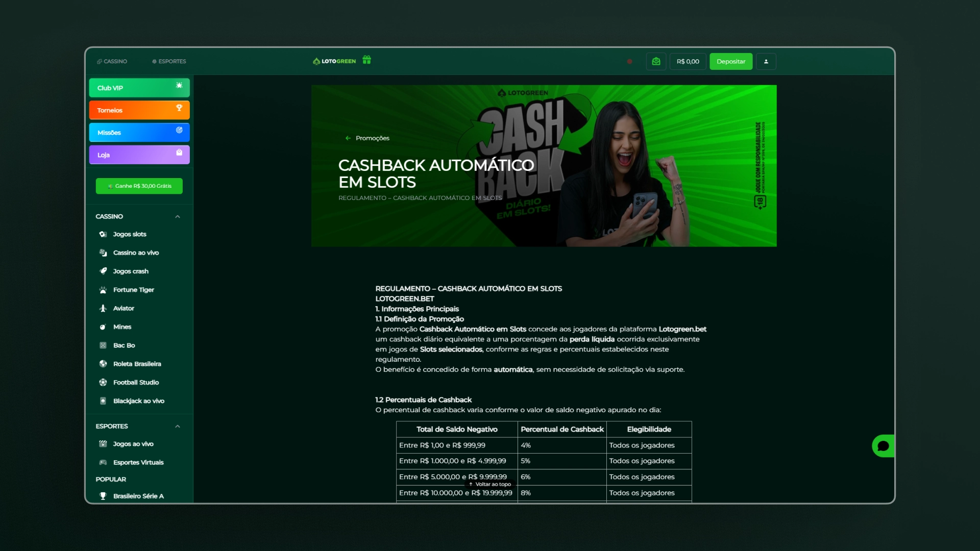Click the Fortune Tiger paw icon
The height and width of the screenshot is (551, 980).
[x=103, y=290]
